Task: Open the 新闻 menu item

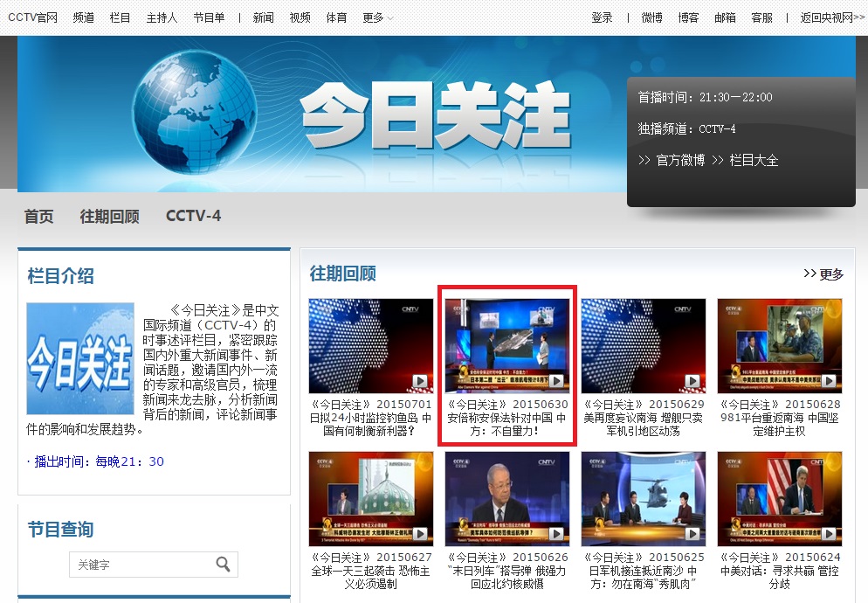Action: pyautogui.click(x=263, y=17)
